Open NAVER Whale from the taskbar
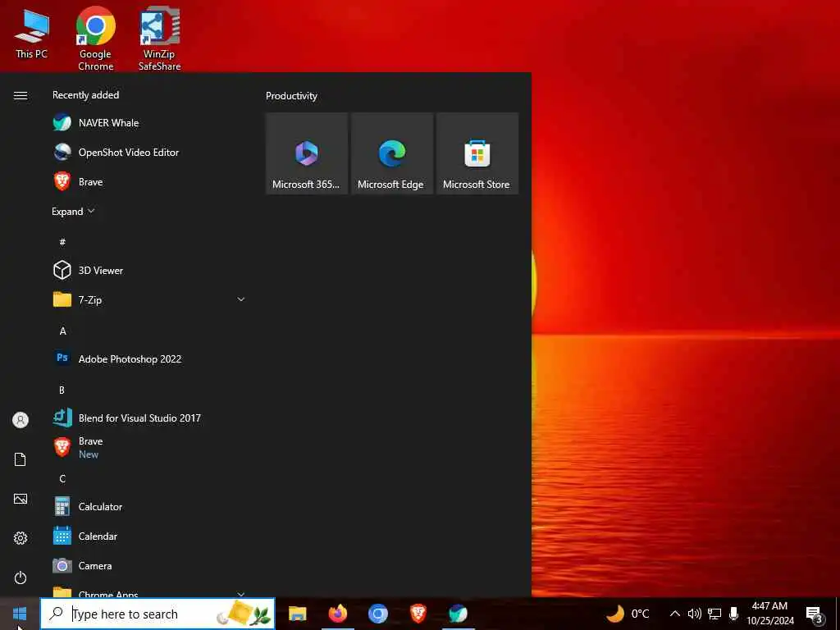 [458, 614]
